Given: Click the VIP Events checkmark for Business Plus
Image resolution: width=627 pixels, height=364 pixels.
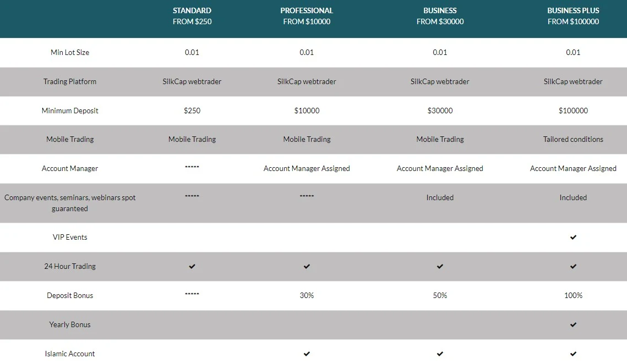Looking at the screenshot, I should coord(573,238).
